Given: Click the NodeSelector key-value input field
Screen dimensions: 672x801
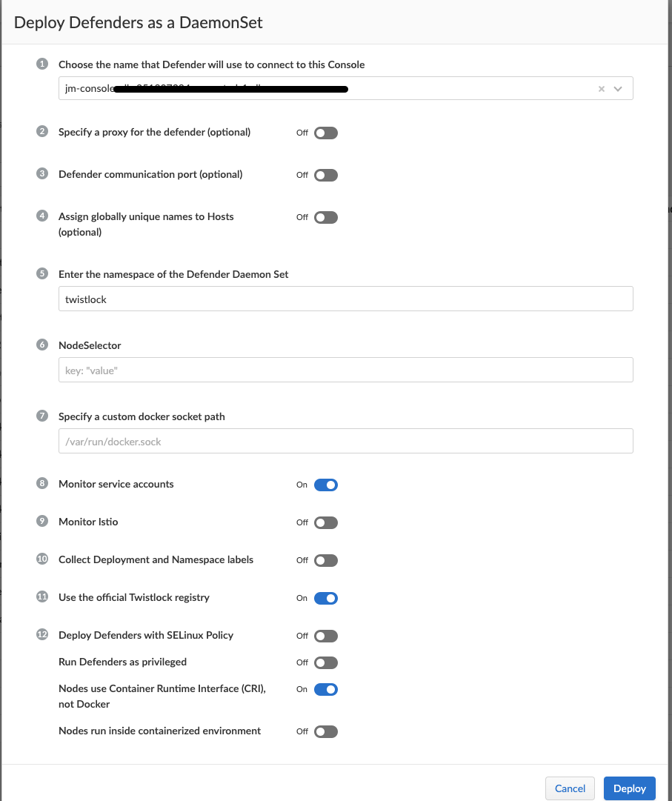Looking at the screenshot, I should pyautogui.click(x=345, y=369).
